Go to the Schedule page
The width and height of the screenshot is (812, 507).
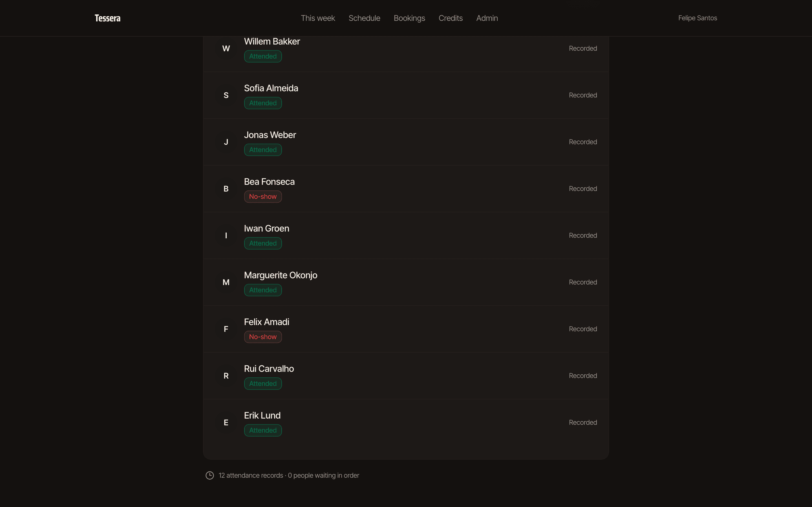click(364, 18)
